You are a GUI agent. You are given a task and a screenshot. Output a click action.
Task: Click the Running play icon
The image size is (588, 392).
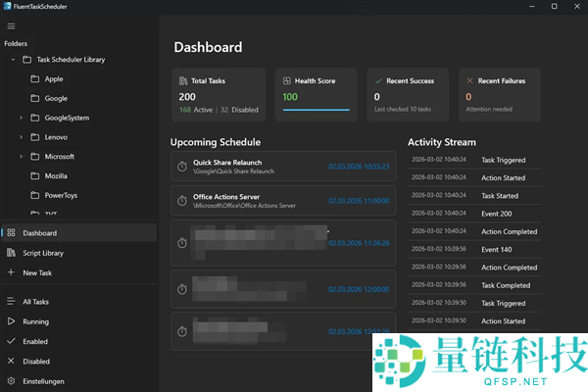[x=11, y=321]
